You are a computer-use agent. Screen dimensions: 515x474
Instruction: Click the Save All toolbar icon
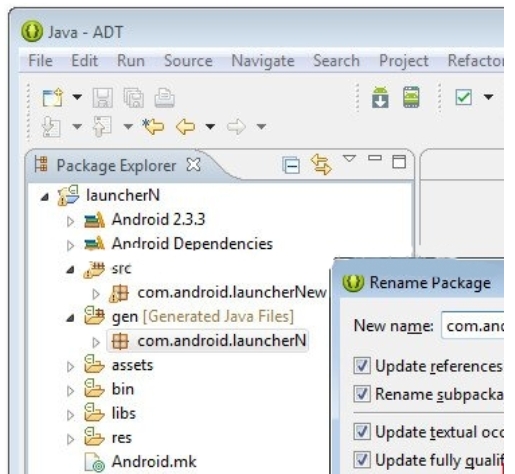pos(134,98)
